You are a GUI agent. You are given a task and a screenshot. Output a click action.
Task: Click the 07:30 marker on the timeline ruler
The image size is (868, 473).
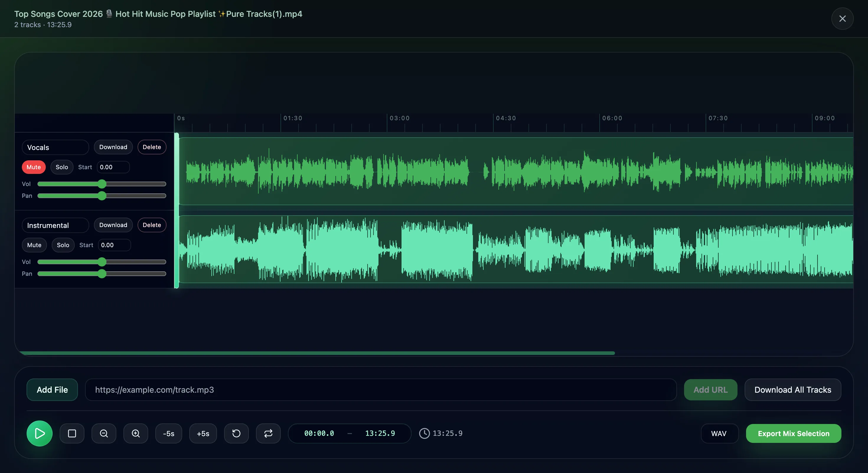click(718, 118)
